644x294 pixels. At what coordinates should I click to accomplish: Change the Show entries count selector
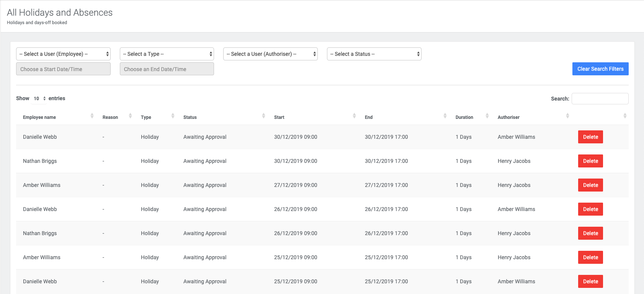[x=39, y=99]
